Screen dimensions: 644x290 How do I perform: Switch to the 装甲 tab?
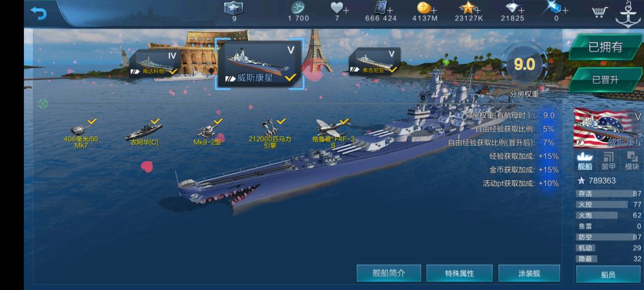coord(608,161)
